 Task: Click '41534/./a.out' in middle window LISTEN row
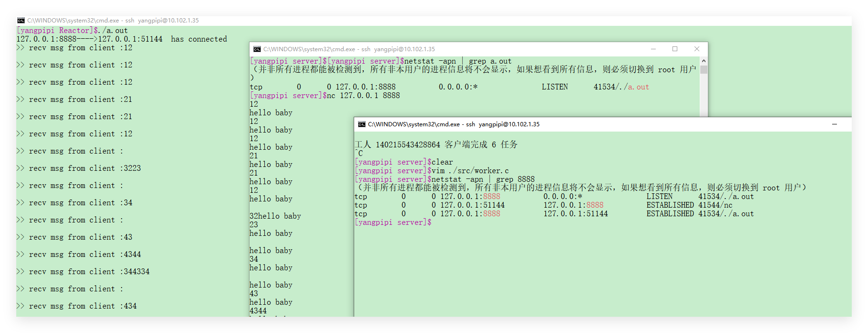621,87
